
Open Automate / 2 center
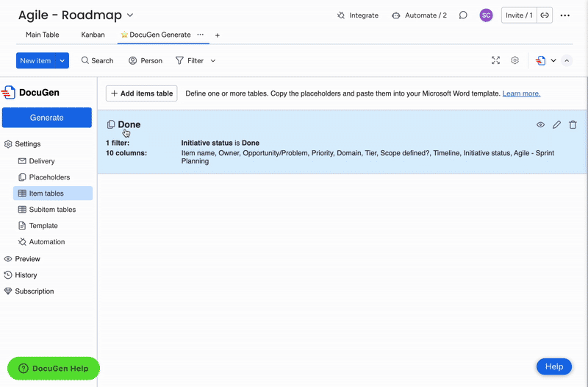click(x=419, y=15)
